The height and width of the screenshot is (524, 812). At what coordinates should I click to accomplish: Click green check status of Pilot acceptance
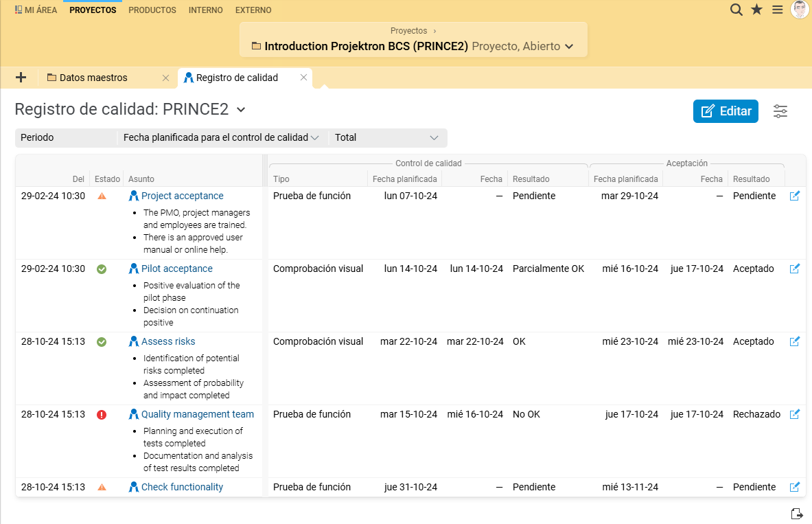pyautogui.click(x=102, y=269)
